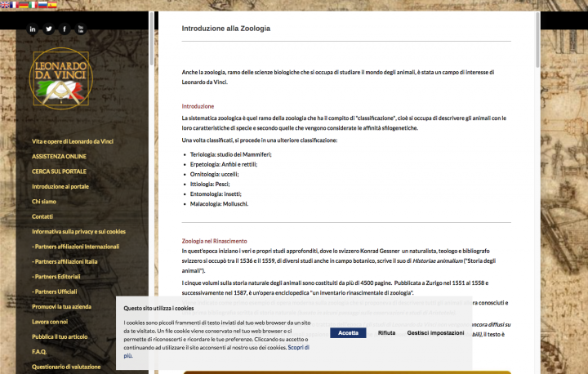Click the Erpetologia: Anfibi e rettili item
Screen dimensions: 588x374
click(x=224, y=164)
